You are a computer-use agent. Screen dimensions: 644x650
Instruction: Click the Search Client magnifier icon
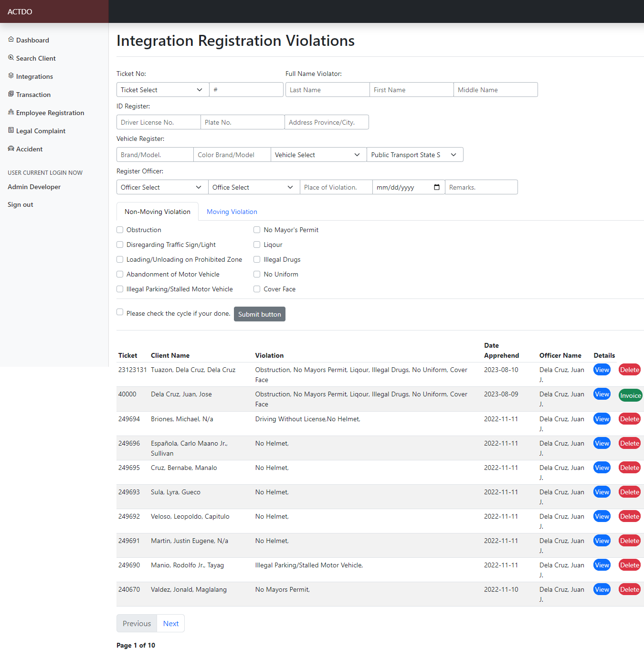[x=11, y=58]
